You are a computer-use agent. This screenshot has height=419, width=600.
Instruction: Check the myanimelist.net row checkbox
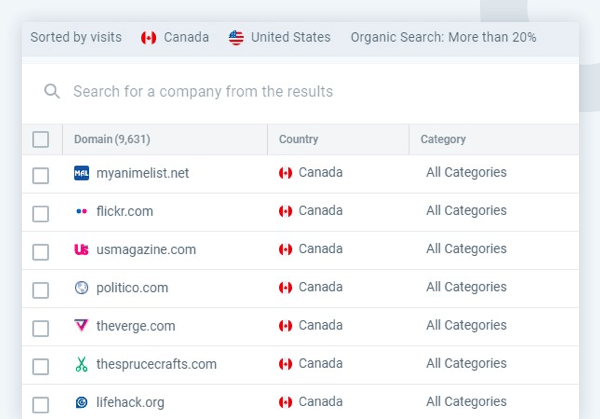[41, 175]
